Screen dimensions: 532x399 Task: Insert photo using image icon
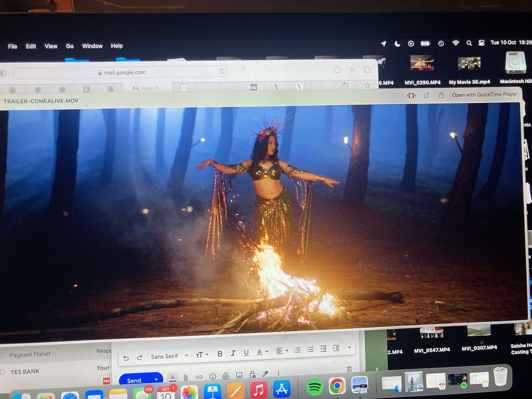pyautogui.click(x=239, y=375)
